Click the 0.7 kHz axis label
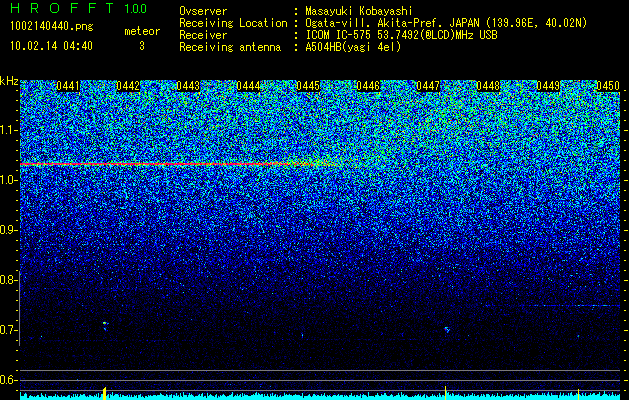The width and height of the screenshot is (629, 400). [x=7, y=330]
